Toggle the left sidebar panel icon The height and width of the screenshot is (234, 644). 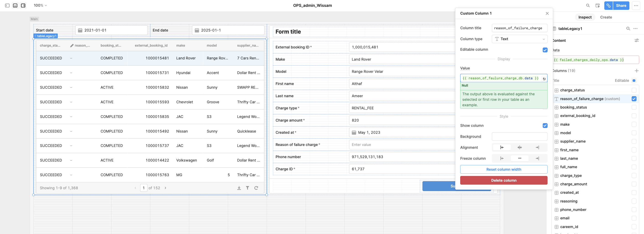tap(7, 5)
